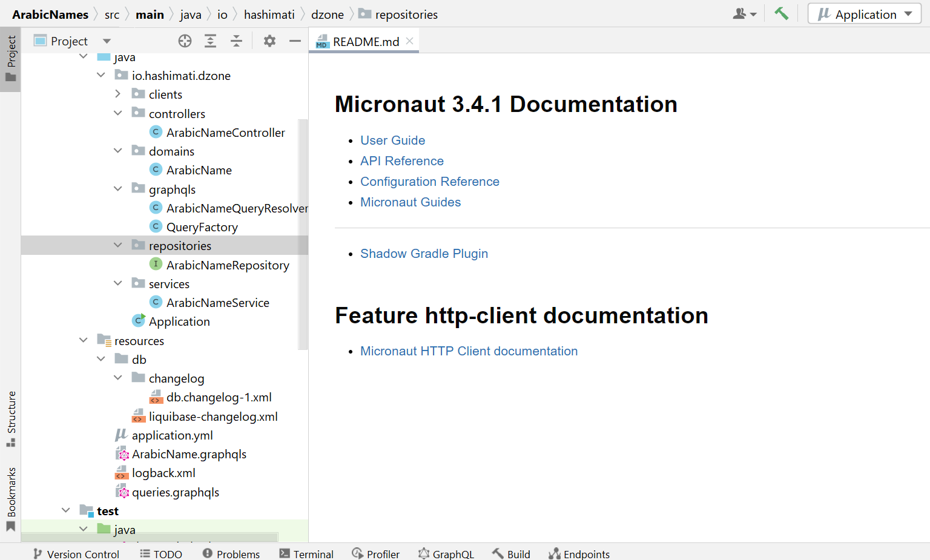Click the green Build hammer icon

[x=781, y=13]
